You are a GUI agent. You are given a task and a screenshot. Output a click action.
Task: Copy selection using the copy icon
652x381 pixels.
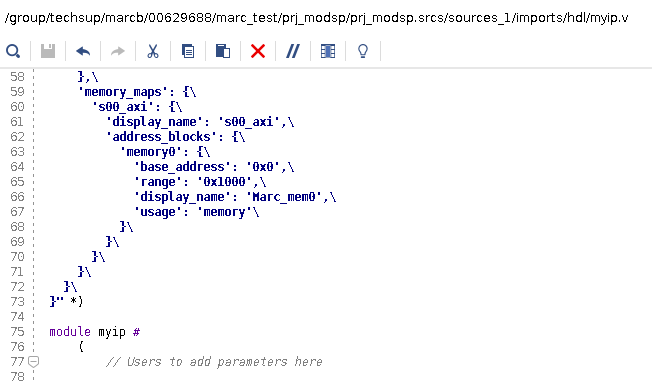tap(188, 51)
